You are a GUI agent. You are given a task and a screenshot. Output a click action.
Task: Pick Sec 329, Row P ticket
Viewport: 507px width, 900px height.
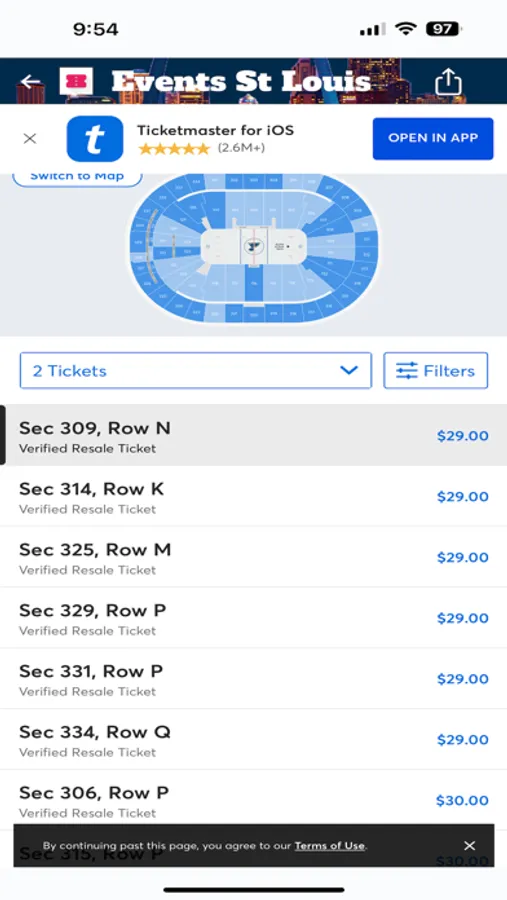pos(253,618)
